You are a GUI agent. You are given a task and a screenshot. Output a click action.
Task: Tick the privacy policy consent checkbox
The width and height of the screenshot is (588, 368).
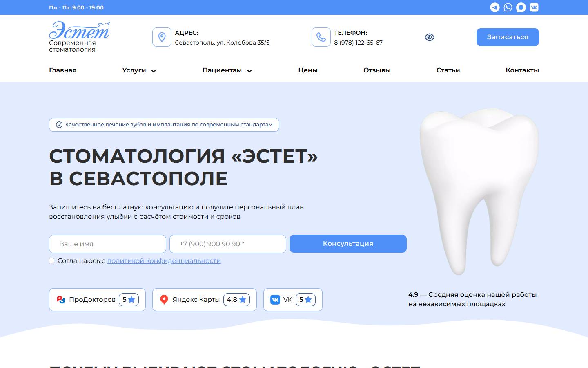52,261
